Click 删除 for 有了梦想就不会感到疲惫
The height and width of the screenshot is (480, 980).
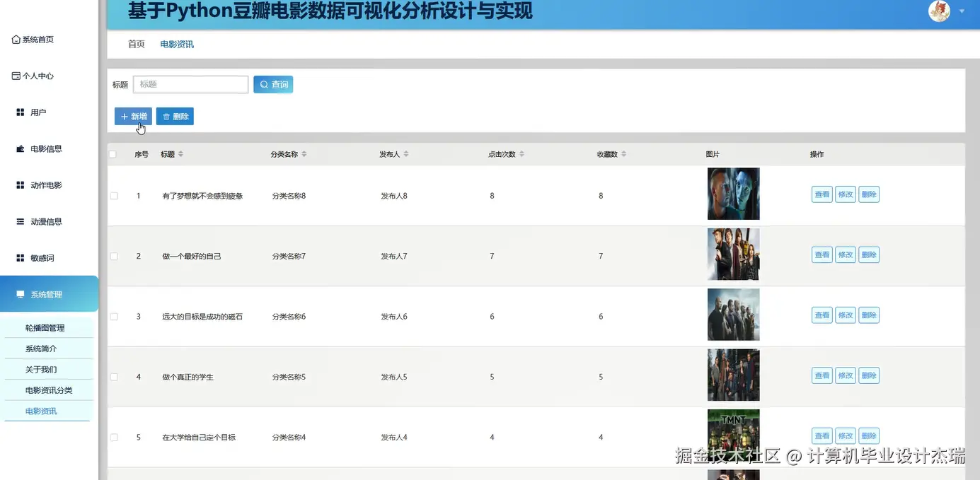(869, 194)
